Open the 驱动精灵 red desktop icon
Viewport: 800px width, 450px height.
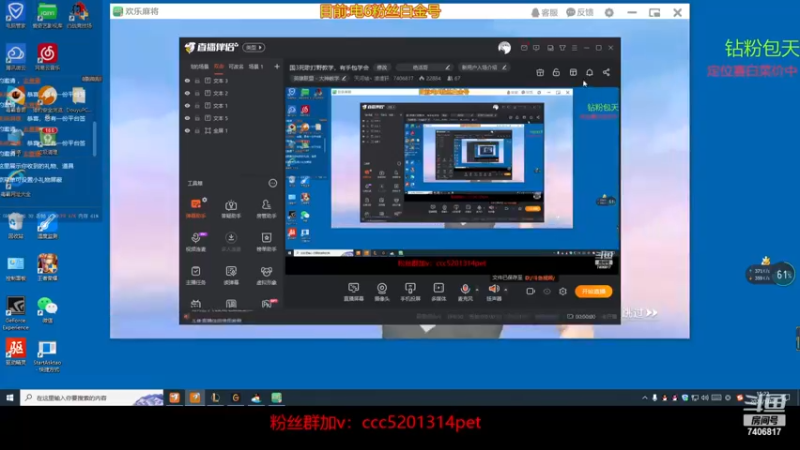(x=15, y=352)
